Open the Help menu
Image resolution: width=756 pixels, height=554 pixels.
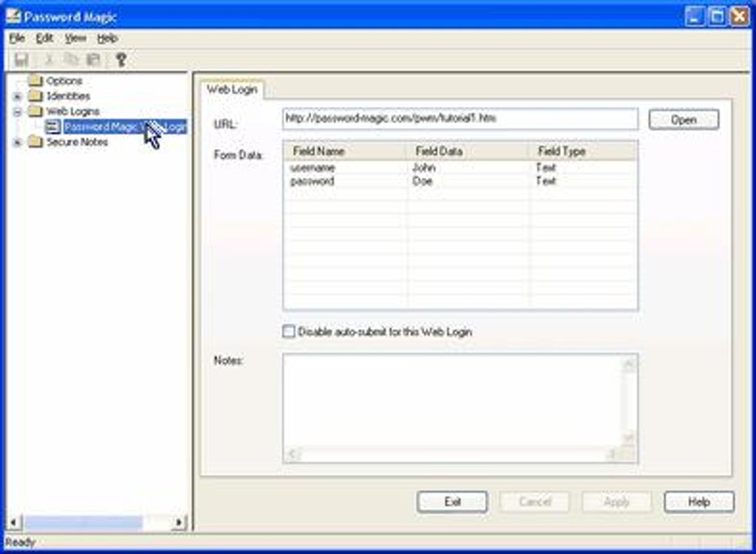click(107, 38)
